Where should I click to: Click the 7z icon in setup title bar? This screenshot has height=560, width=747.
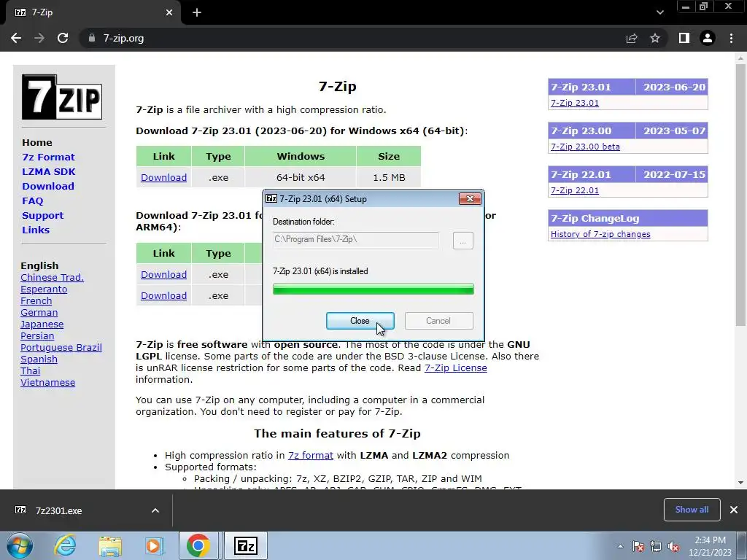coord(271,198)
